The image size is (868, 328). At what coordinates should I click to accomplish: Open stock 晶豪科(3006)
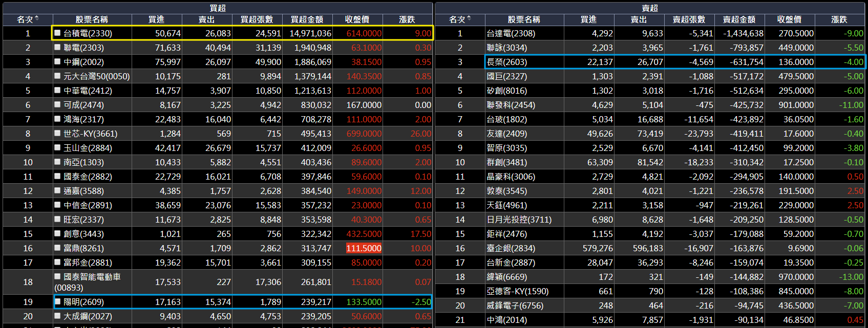coord(511,177)
